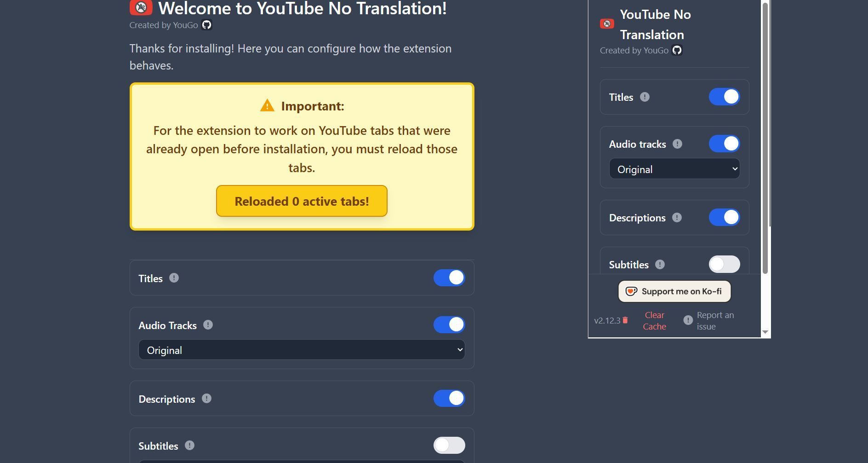This screenshot has width=868, height=463.
Task: Toggle Audio tracks switch in popup
Action: coord(724,144)
